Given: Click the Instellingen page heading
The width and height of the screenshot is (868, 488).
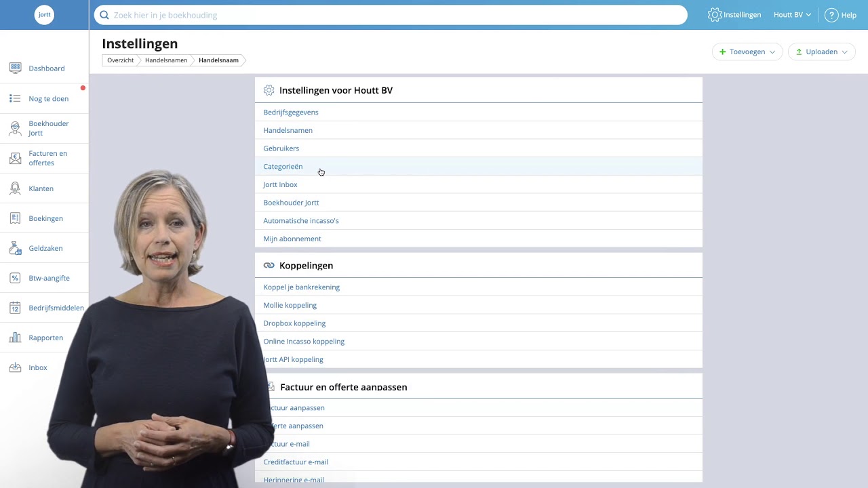Looking at the screenshot, I should [x=140, y=43].
